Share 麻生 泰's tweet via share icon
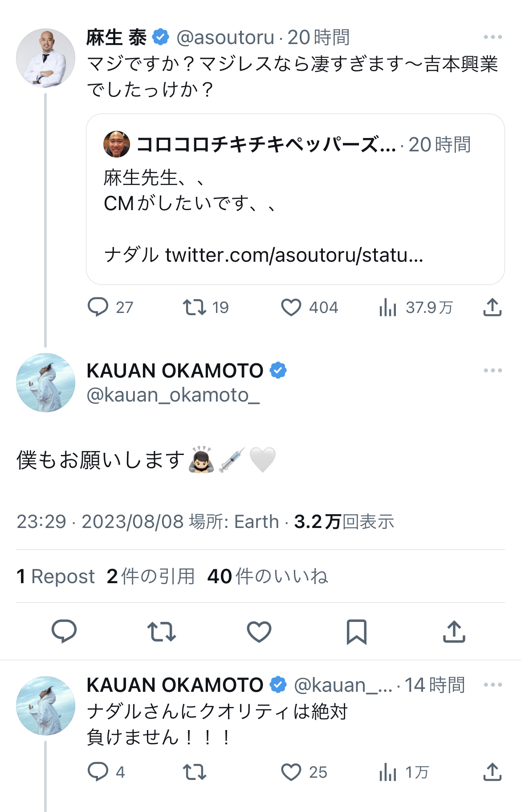Screen dimensions: 521x812 (492, 307)
